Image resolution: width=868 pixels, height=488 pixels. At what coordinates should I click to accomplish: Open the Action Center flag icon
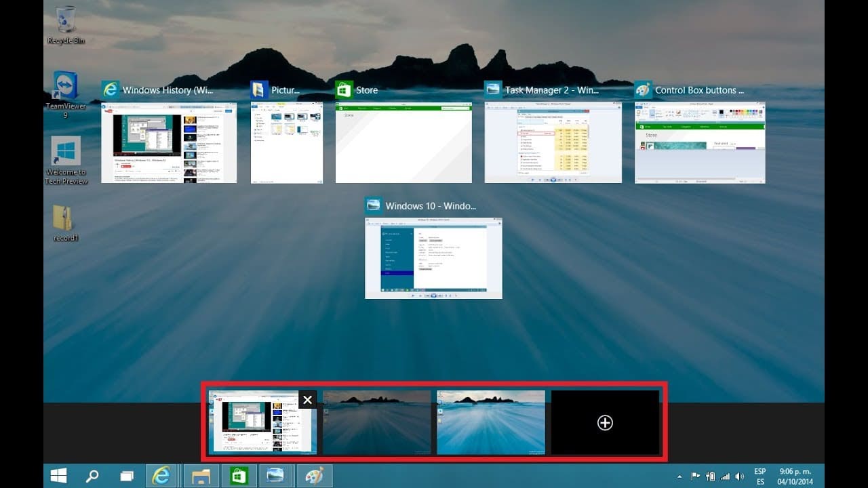pyautogui.click(x=695, y=476)
